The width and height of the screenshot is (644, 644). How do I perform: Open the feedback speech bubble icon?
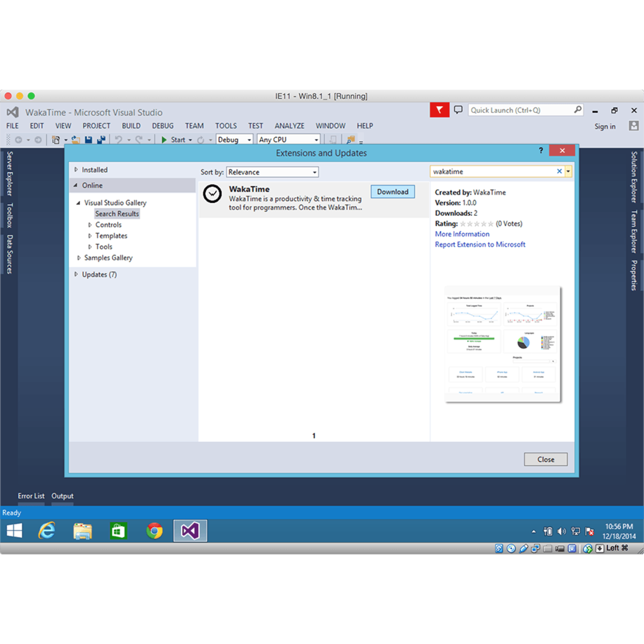coord(458,110)
